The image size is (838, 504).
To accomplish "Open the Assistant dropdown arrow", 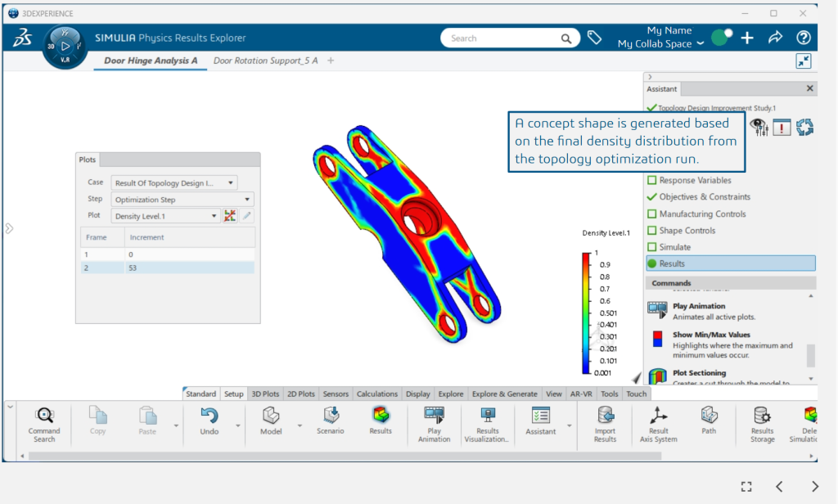I will pos(570,426).
